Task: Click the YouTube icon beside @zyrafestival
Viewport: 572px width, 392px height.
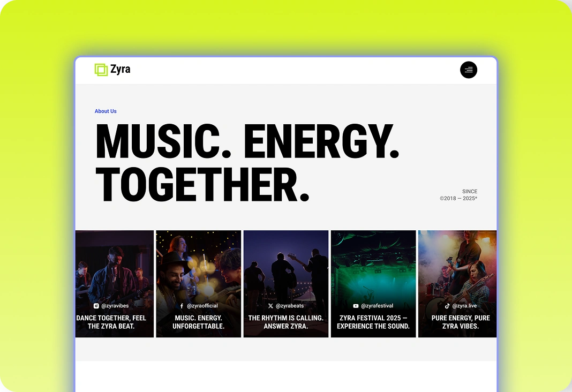Action: 356,306
